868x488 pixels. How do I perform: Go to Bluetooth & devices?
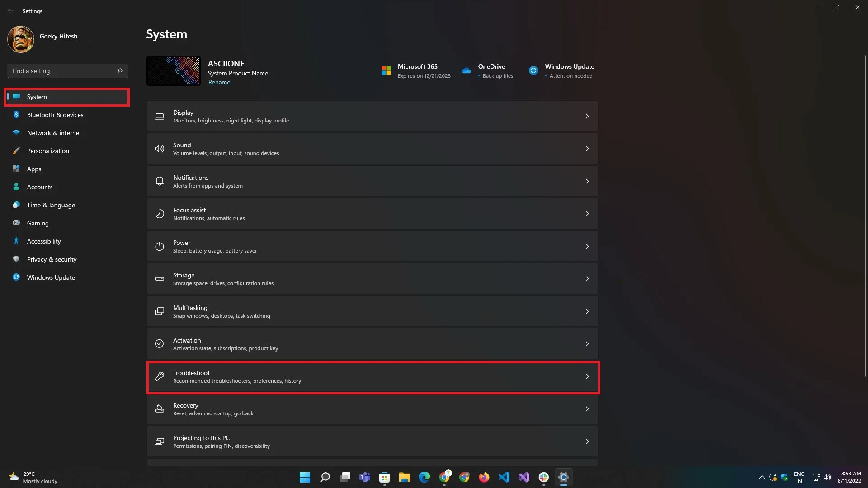pyautogui.click(x=67, y=115)
